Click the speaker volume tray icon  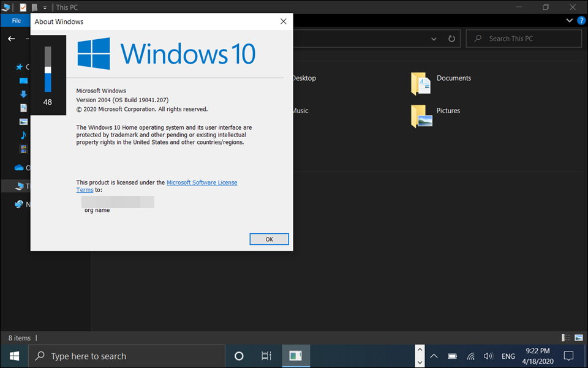coord(488,356)
